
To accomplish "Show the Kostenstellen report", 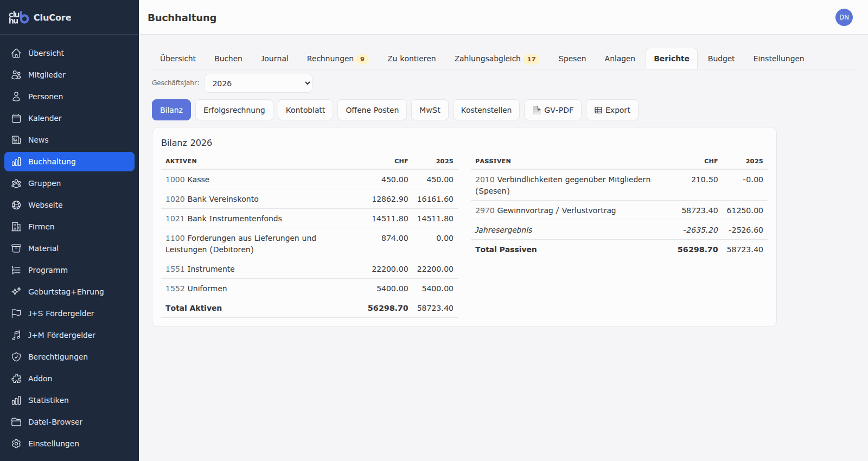I will pyautogui.click(x=486, y=110).
